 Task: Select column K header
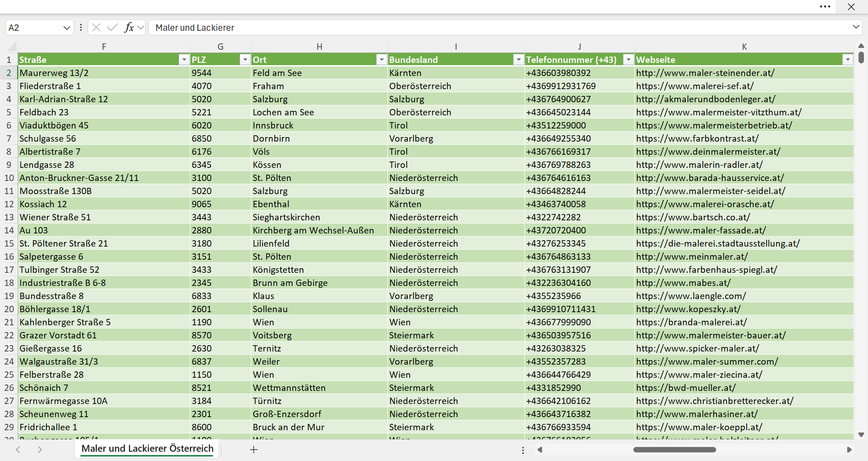pyautogui.click(x=744, y=47)
